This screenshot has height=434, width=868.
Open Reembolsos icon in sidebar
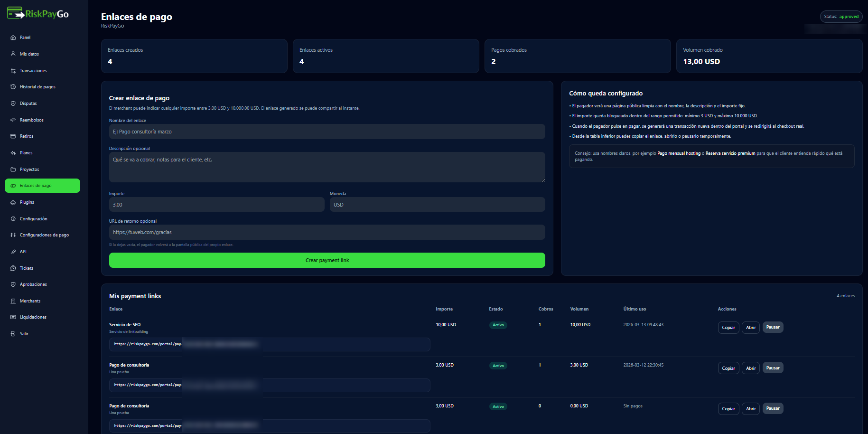[13, 120]
